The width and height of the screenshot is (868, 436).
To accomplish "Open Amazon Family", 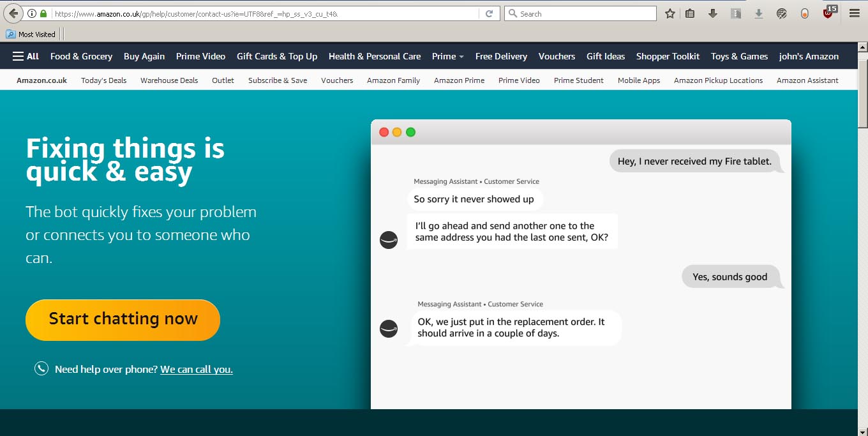I will click(x=393, y=80).
